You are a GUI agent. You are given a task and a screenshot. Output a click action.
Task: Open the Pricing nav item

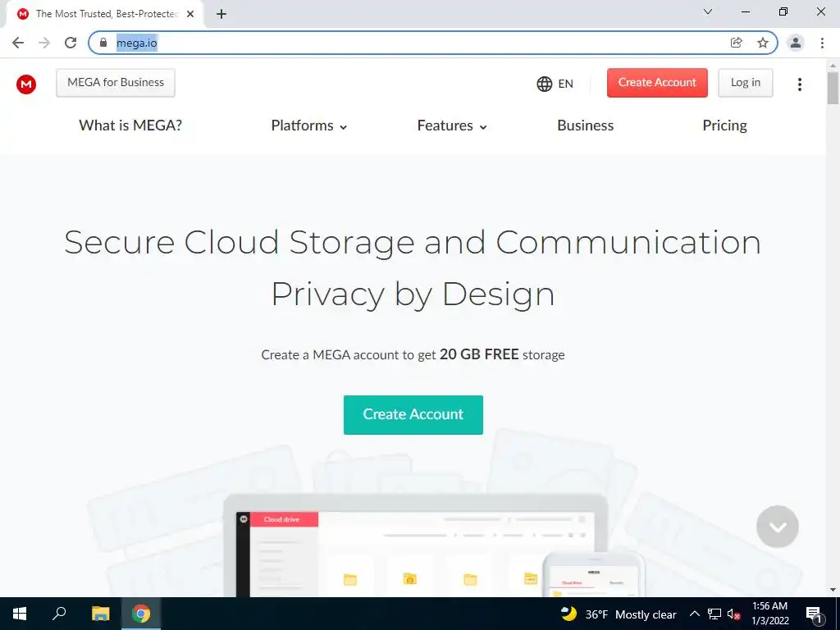click(724, 126)
